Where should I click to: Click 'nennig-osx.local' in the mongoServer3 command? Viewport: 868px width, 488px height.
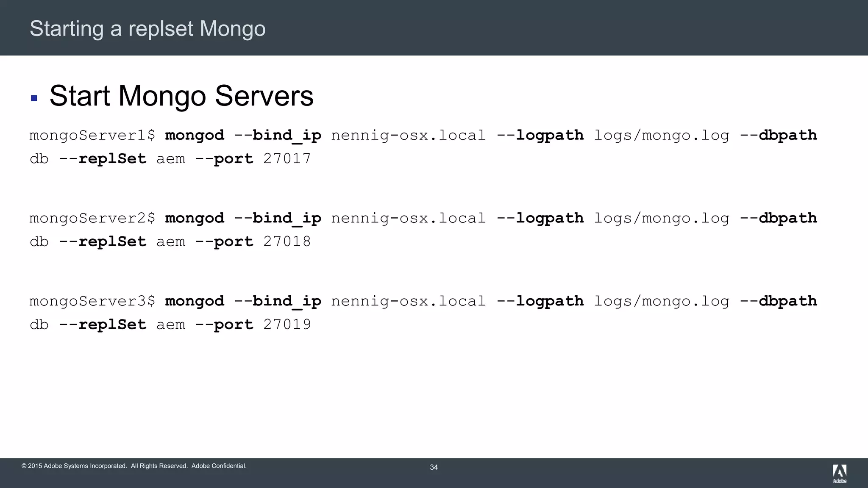point(408,302)
